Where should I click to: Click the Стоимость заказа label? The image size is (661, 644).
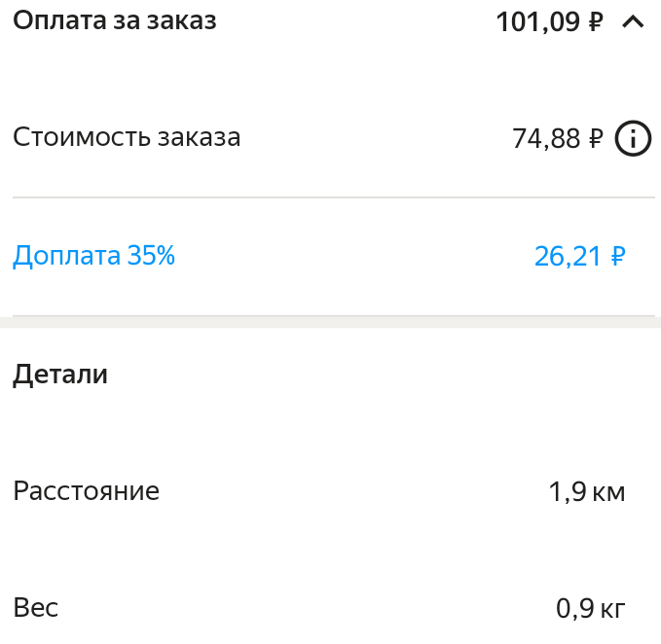[127, 137]
